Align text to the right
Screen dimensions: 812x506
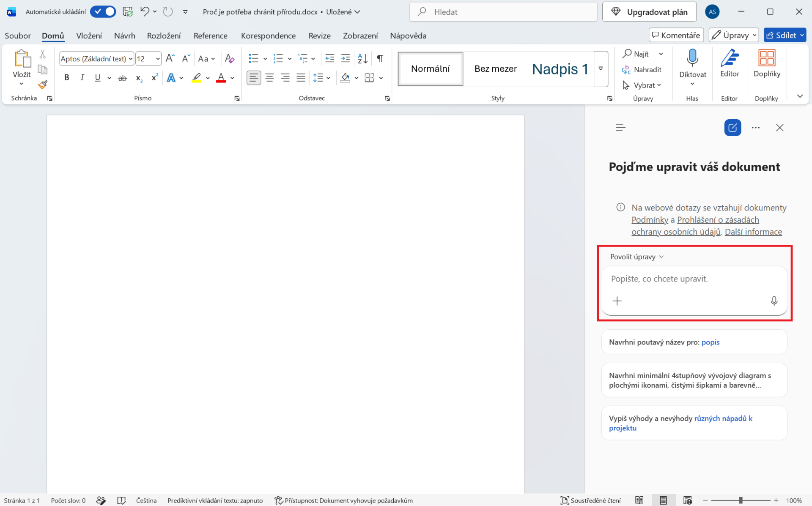[285, 78]
